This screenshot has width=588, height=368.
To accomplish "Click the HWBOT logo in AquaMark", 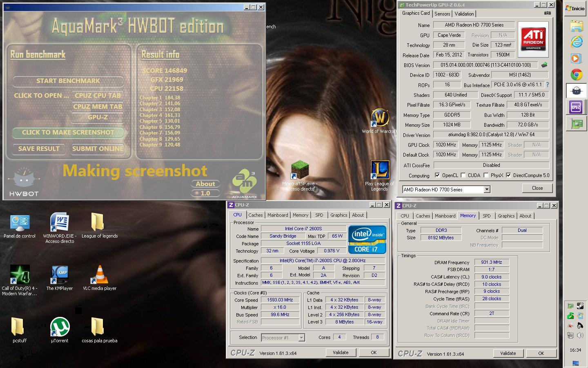I will click(24, 182).
